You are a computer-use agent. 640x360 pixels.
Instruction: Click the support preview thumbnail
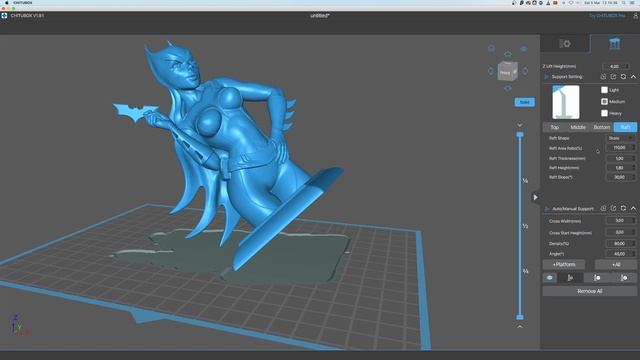(x=566, y=102)
